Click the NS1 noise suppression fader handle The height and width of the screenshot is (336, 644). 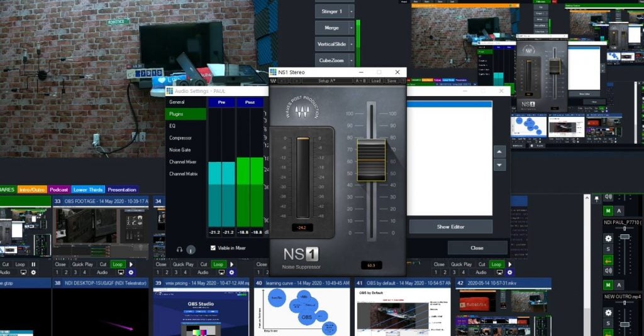point(371,160)
